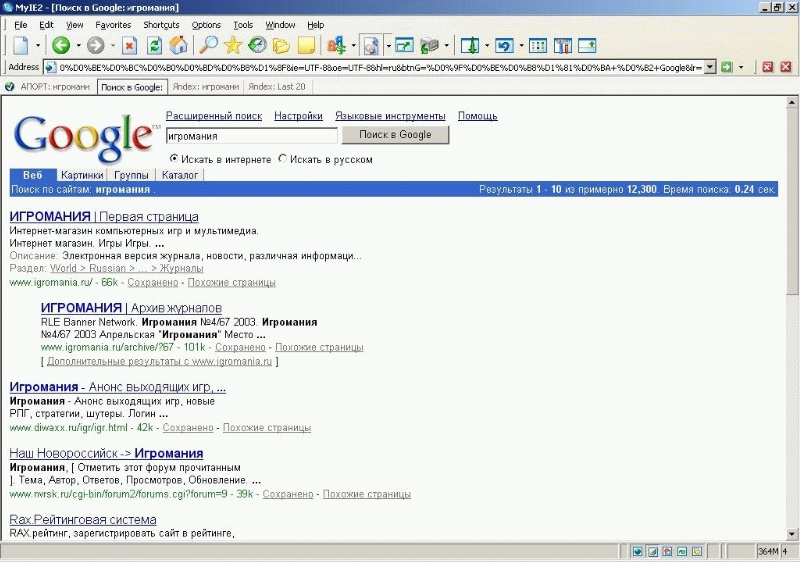Image resolution: width=800 pixels, height=562 pixels.
Task: Open the Tools menu
Action: pyautogui.click(x=243, y=25)
